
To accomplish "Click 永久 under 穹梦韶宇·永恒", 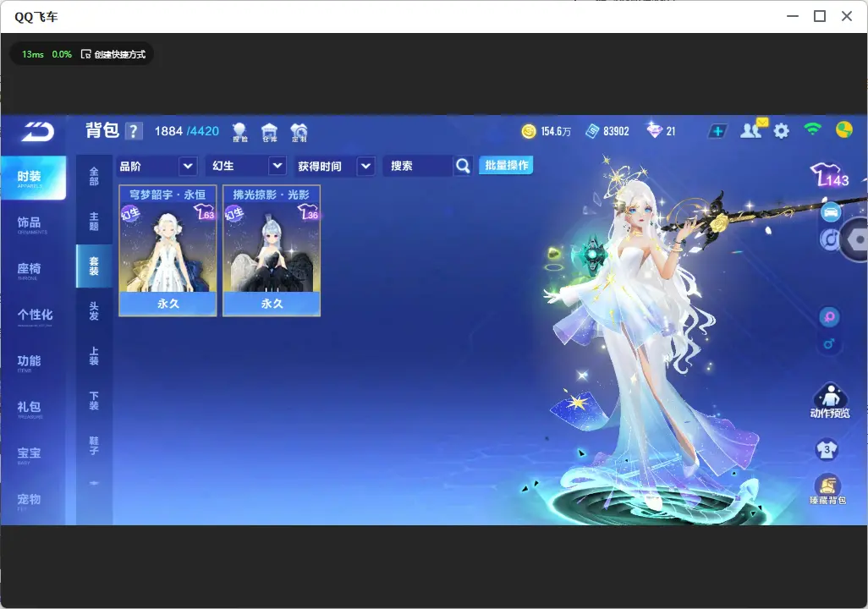I will pyautogui.click(x=168, y=304).
